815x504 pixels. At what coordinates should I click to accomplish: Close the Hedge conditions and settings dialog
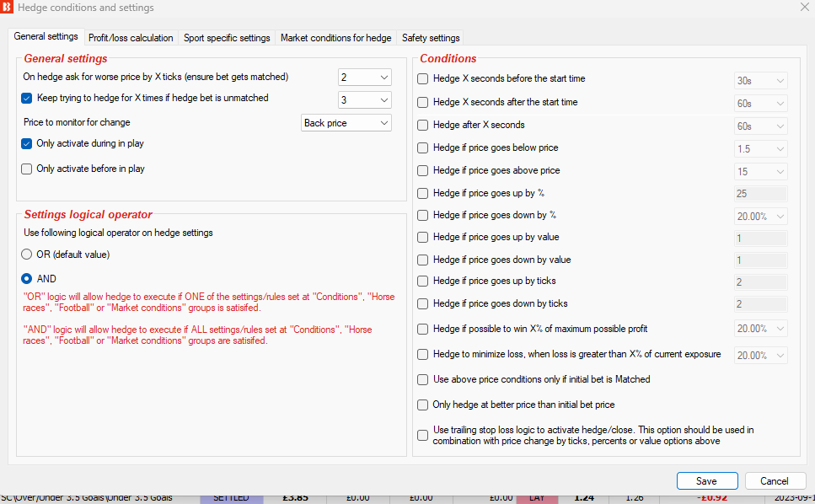(804, 7)
